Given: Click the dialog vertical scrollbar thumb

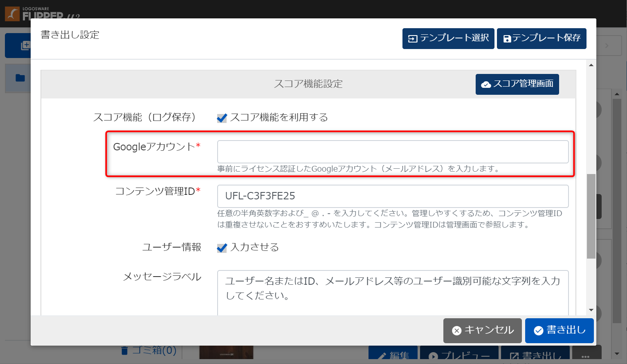Looking at the screenshot, I should [591, 216].
